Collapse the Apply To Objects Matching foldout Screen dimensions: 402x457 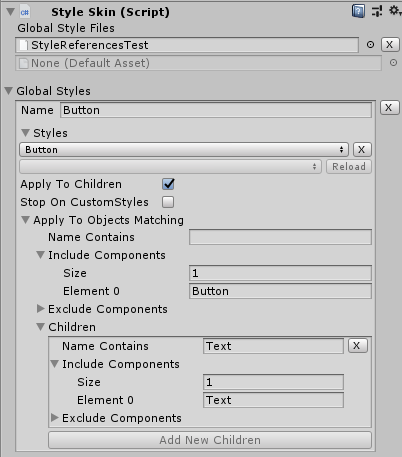[x=25, y=220]
